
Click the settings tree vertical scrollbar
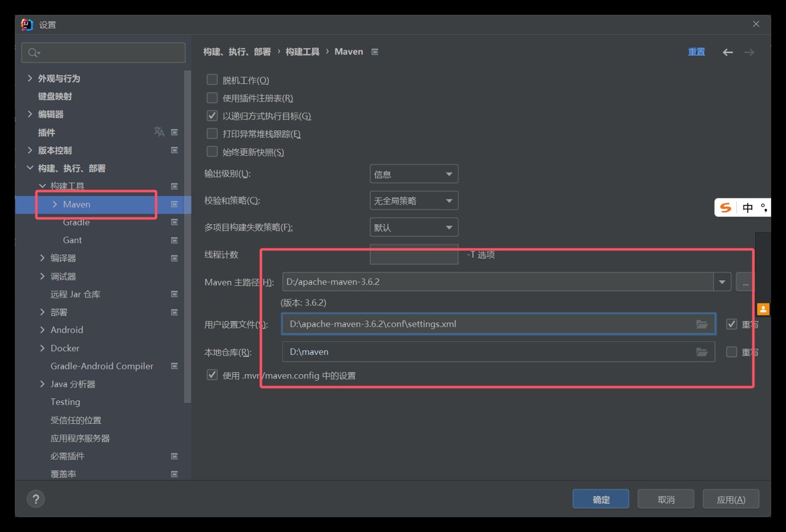[x=188, y=236]
